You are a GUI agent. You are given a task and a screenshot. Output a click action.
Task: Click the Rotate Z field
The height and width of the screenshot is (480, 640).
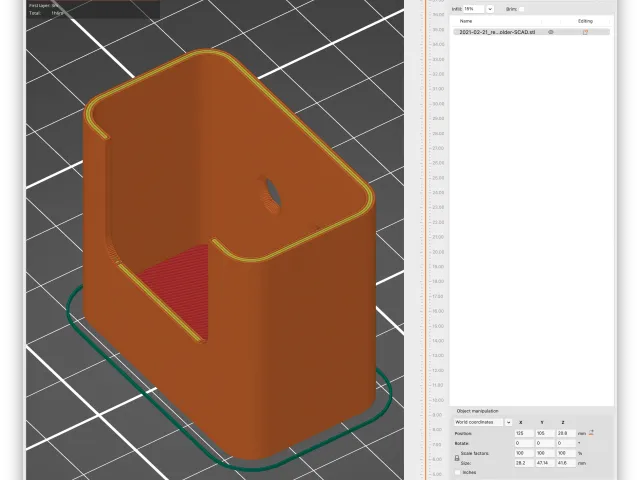coord(566,443)
